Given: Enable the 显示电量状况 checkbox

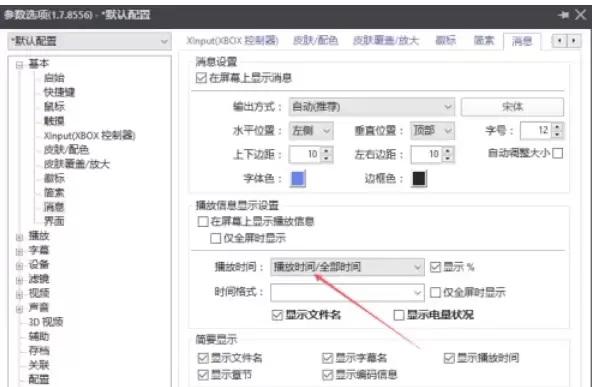Looking at the screenshot, I should click(x=399, y=315).
